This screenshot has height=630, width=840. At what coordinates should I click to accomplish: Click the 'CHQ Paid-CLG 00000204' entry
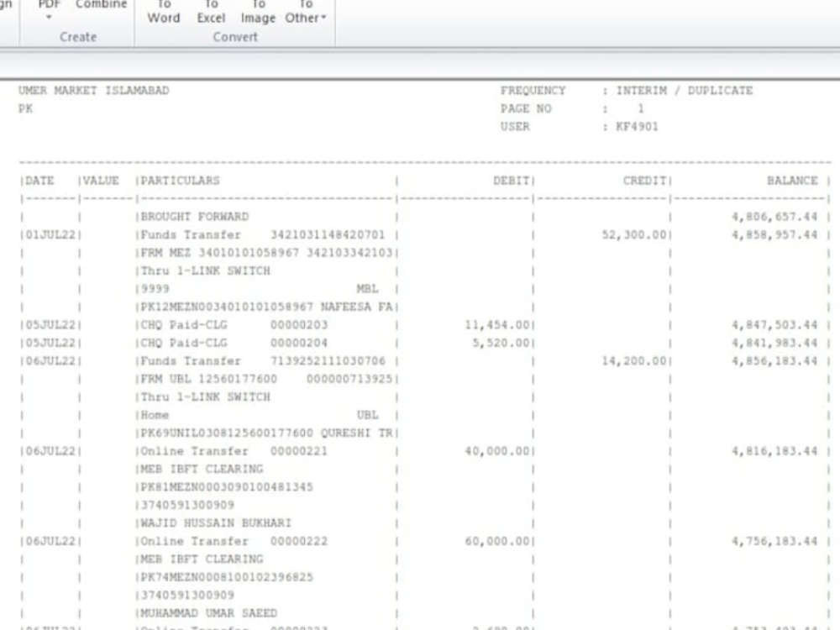coord(234,343)
